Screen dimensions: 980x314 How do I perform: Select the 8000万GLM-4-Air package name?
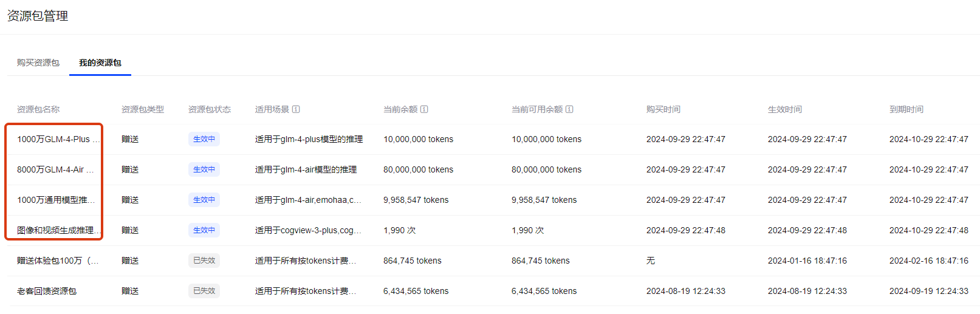(55, 169)
